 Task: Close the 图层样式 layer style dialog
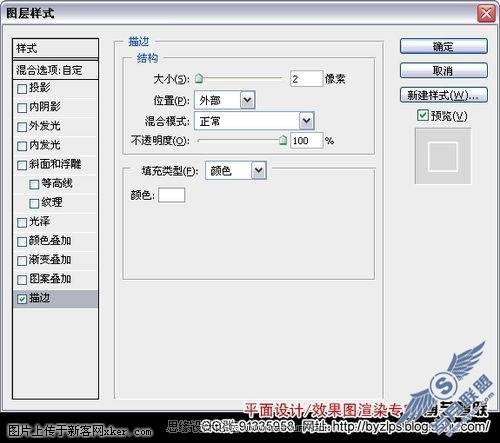coord(486,14)
